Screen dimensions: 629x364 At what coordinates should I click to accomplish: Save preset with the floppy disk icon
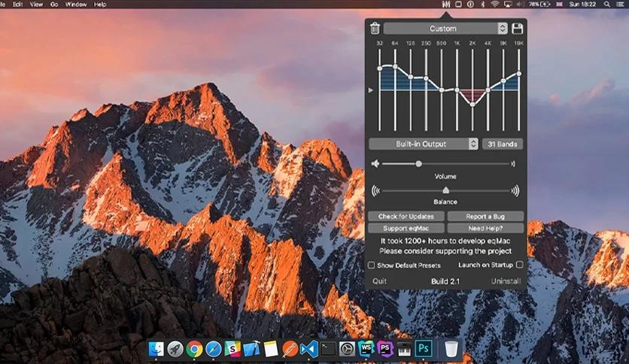(518, 29)
